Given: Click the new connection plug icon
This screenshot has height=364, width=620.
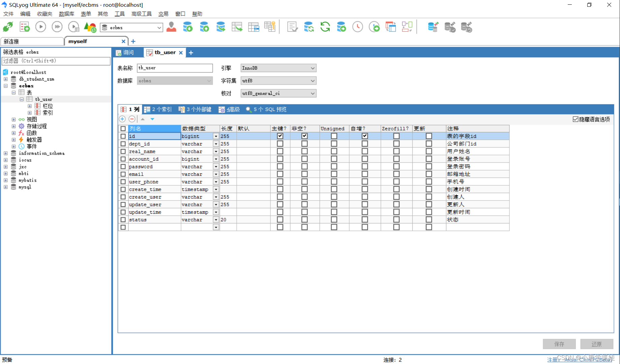Looking at the screenshot, I should click(x=8, y=27).
